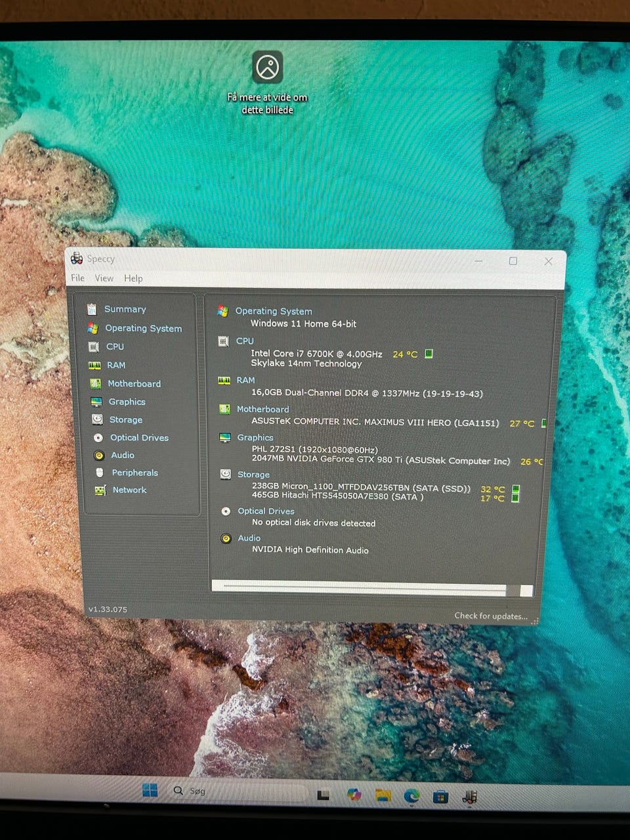Open Copilot from the taskbar
630x840 pixels.
(354, 795)
